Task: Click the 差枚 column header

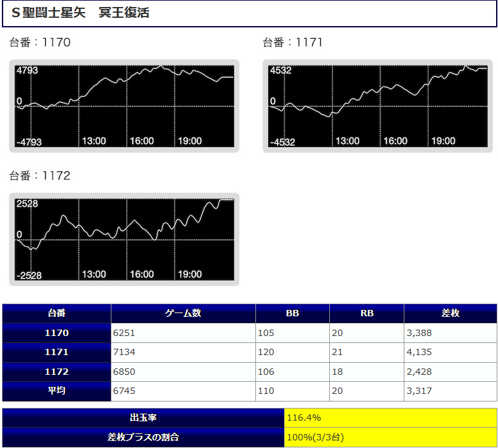Action: coord(450,313)
